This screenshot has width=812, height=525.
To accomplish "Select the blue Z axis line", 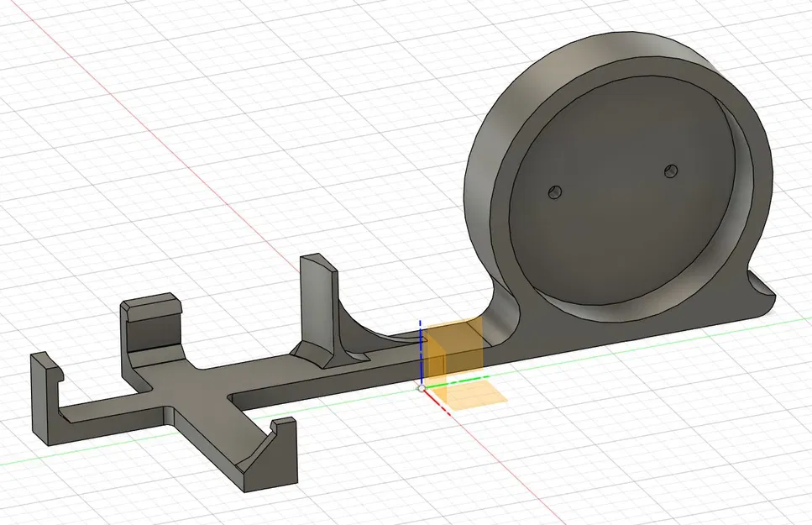I will (419, 344).
